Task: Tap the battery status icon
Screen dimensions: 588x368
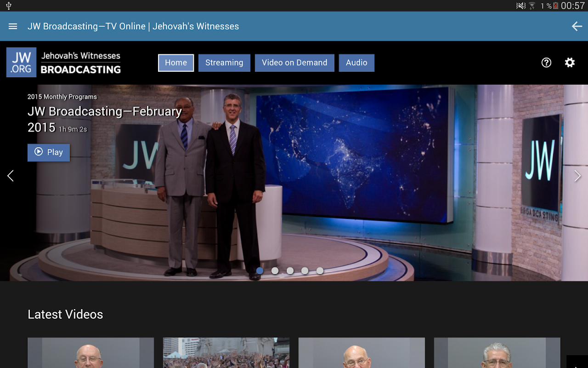Action: pyautogui.click(x=556, y=6)
